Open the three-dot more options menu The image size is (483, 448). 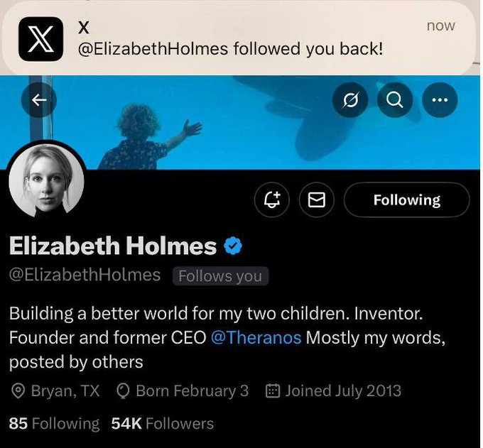pos(440,101)
